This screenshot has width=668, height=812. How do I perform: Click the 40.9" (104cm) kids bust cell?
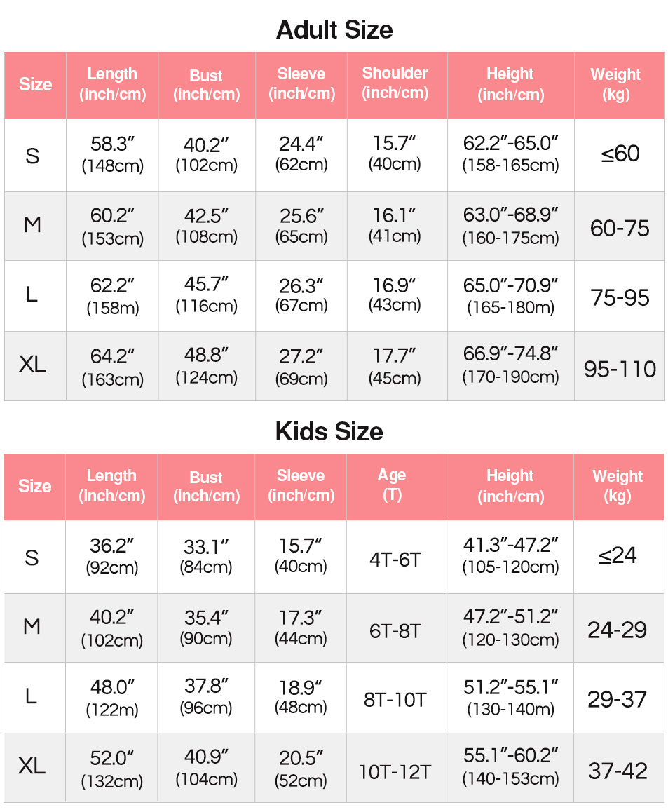coord(206,767)
